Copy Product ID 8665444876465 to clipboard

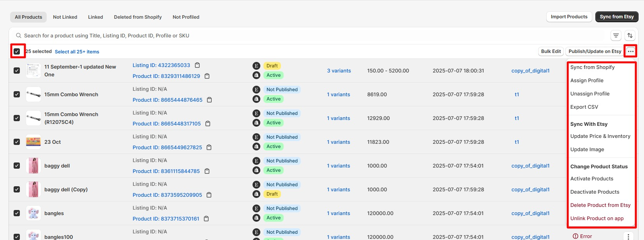click(209, 100)
